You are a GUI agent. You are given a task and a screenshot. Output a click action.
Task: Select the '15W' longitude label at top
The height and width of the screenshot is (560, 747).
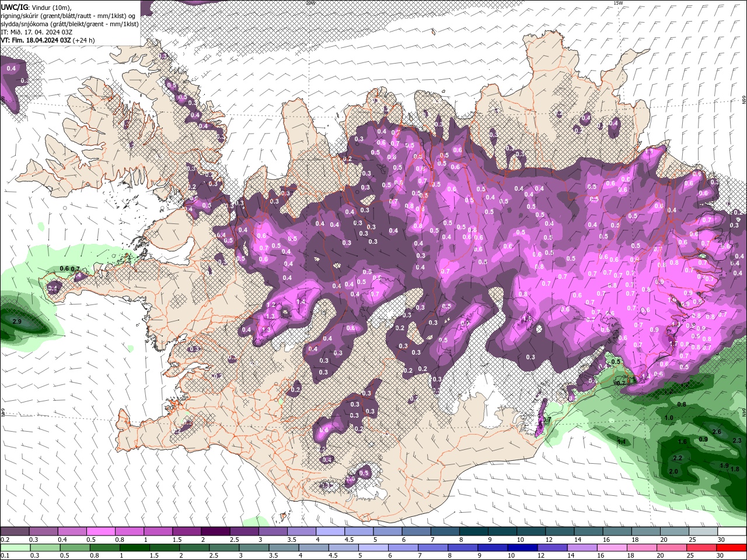pos(618,3)
